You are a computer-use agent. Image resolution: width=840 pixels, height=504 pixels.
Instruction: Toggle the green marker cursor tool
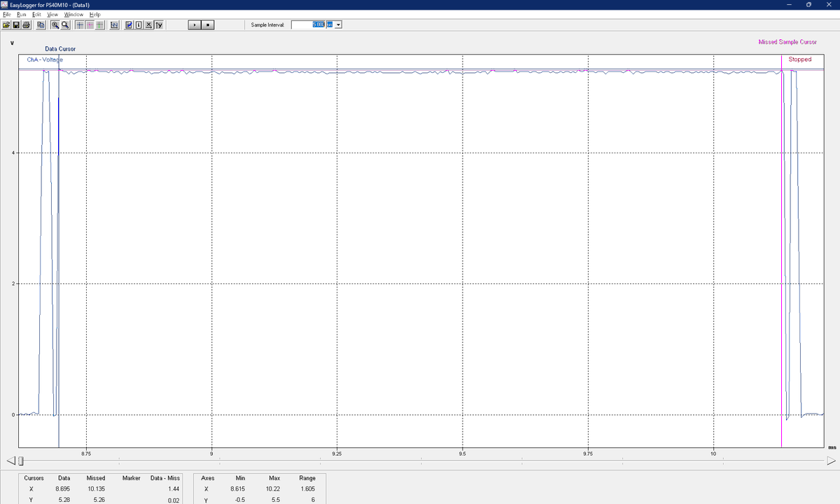(x=100, y=24)
